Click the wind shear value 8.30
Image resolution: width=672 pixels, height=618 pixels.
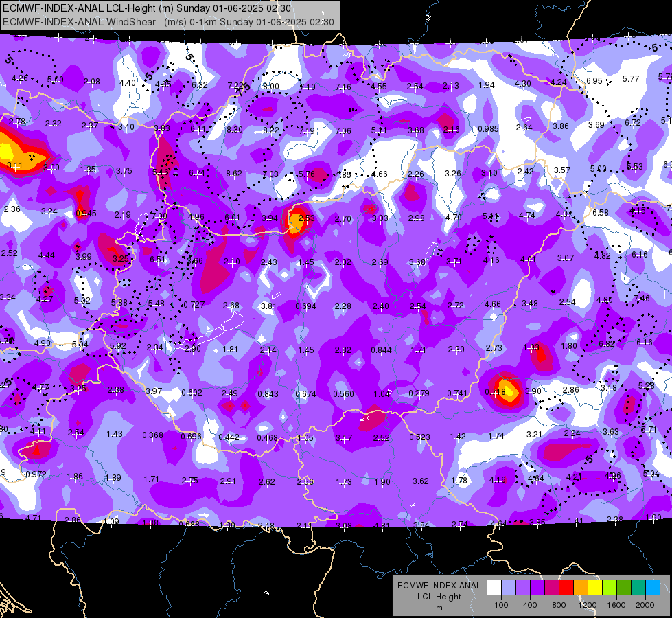pyautogui.click(x=235, y=130)
